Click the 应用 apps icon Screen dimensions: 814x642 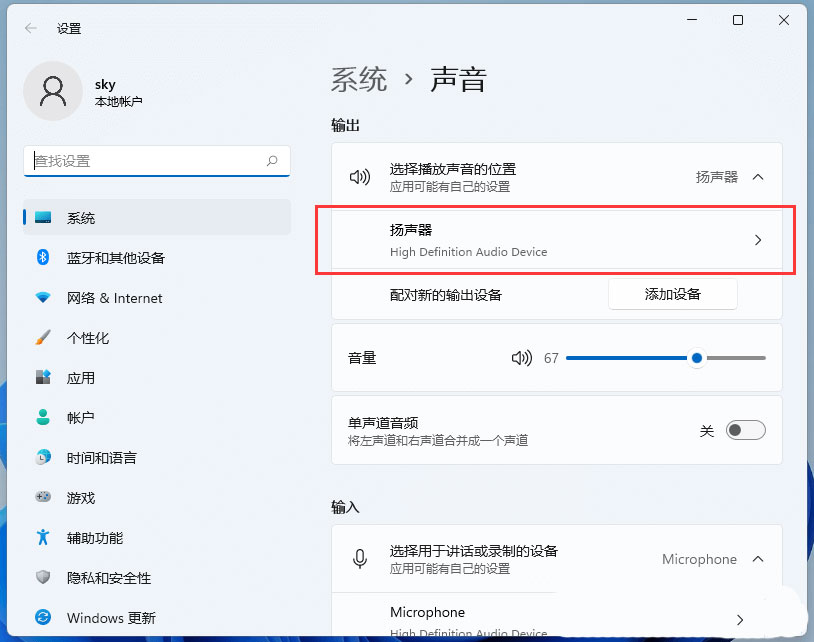pos(42,378)
